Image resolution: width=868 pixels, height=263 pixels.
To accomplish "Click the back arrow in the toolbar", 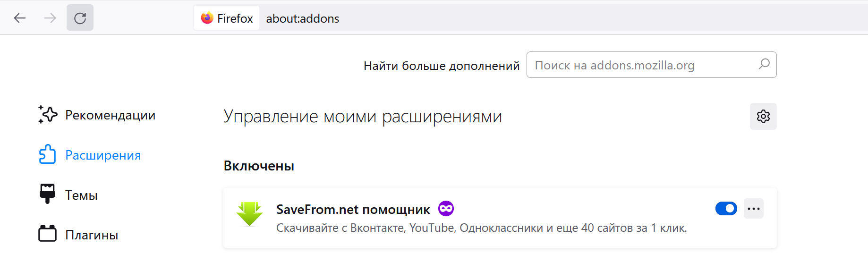I will (20, 18).
